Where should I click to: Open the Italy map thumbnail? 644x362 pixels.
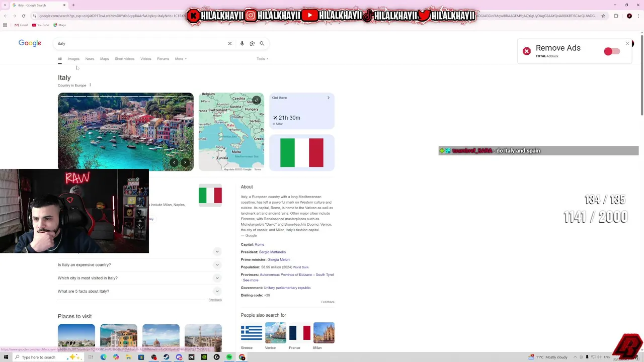pyautogui.click(x=231, y=132)
